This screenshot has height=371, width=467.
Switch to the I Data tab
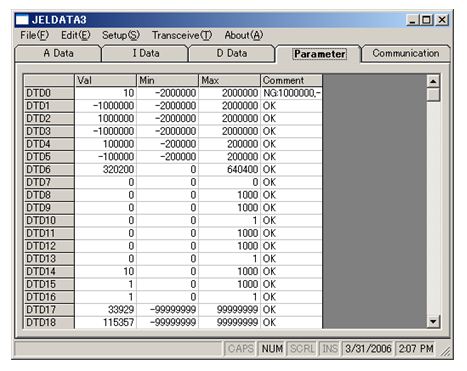146,53
